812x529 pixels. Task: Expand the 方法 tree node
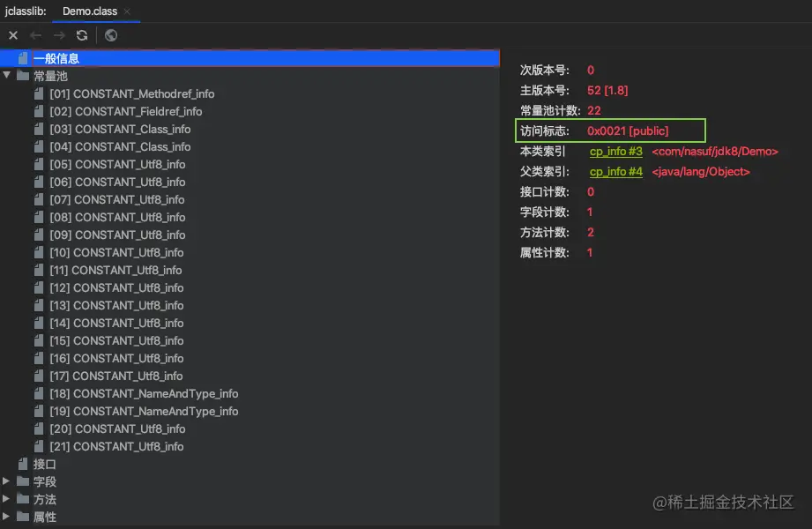(x=7, y=499)
